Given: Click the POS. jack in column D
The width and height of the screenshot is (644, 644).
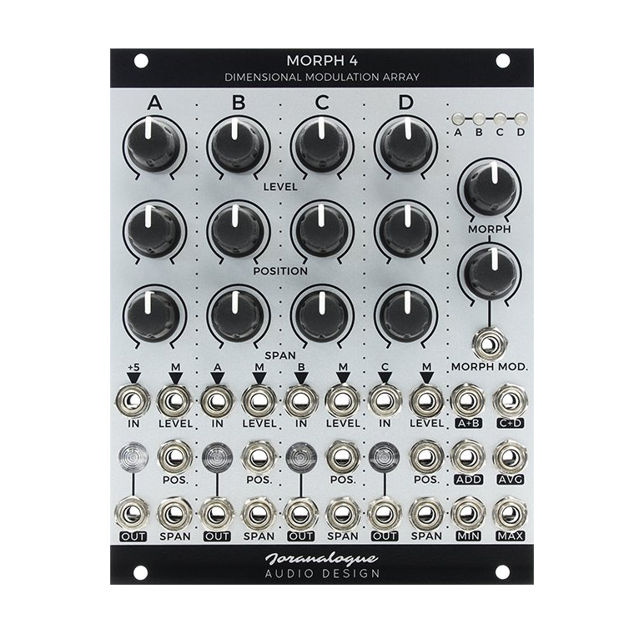Looking at the screenshot, I should click(x=427, y=456).
